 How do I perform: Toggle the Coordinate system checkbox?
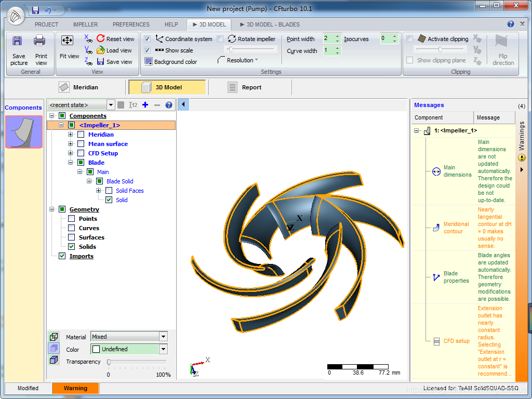[147, 38]
